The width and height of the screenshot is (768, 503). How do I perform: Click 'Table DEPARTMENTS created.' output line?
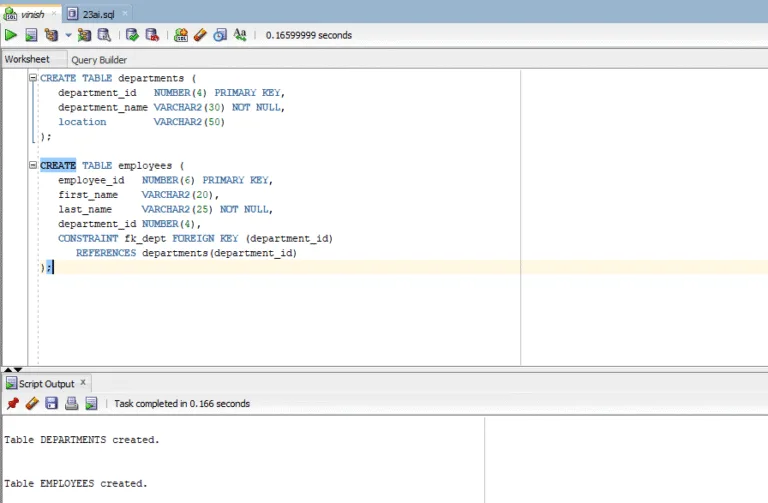click(82, 440)
